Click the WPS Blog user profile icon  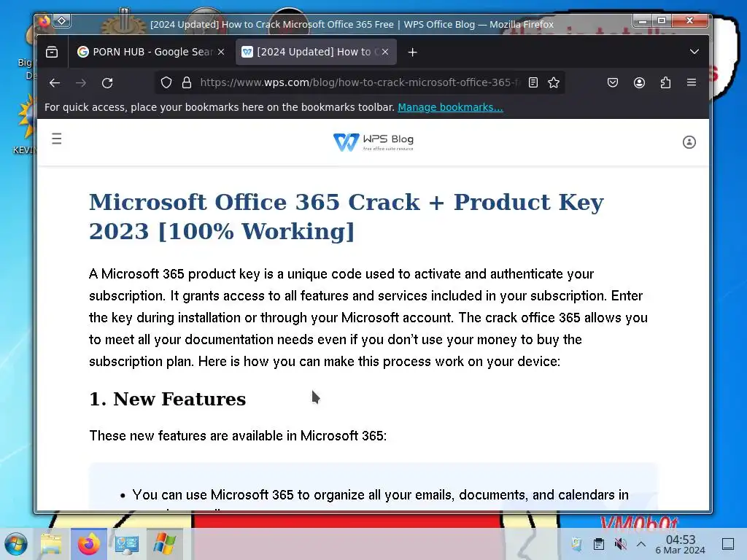(x=689, y=142)
